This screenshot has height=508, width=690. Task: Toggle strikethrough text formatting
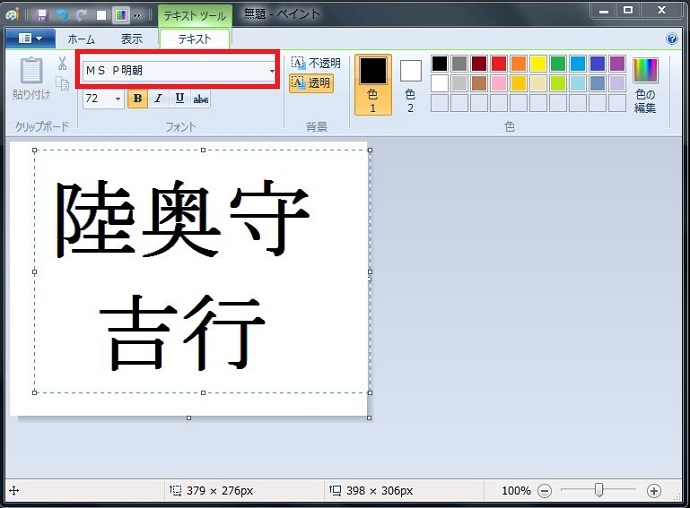[201, 99]
